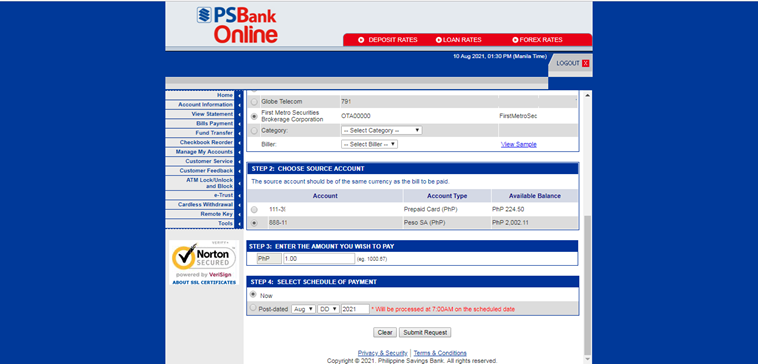Open the post-dated month dropdown showing Aug
The image size is (758, 364).
303,309
